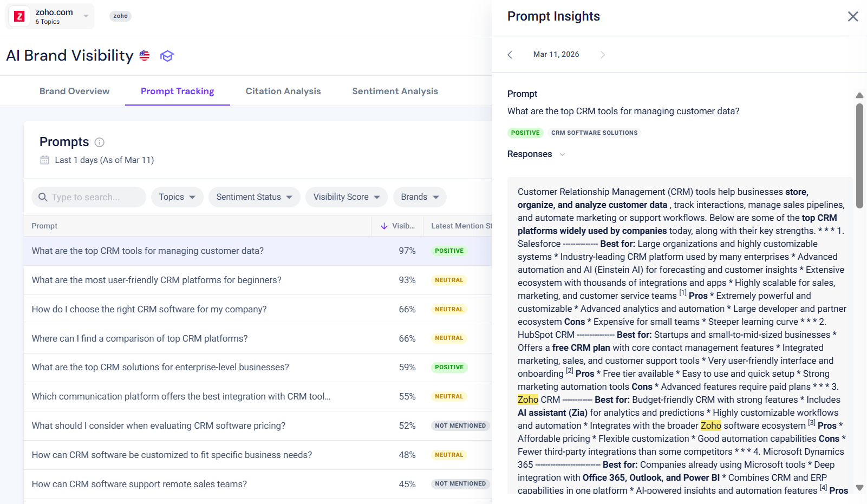867x504 pixels.
Task: Select prompt about user-friendly CRM platforms for beginners
Action: click(157, 280)
